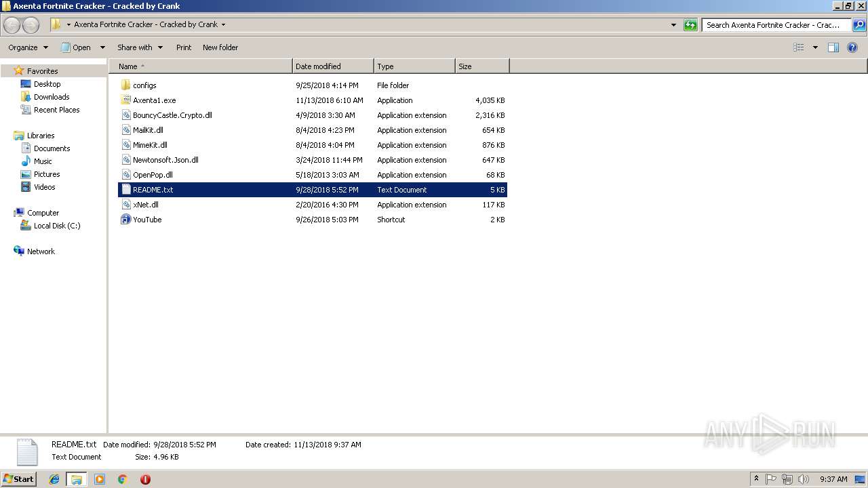868x488 pixels.
Task: Click the volume speaker tray icon
Action: (x=804, y=479)
